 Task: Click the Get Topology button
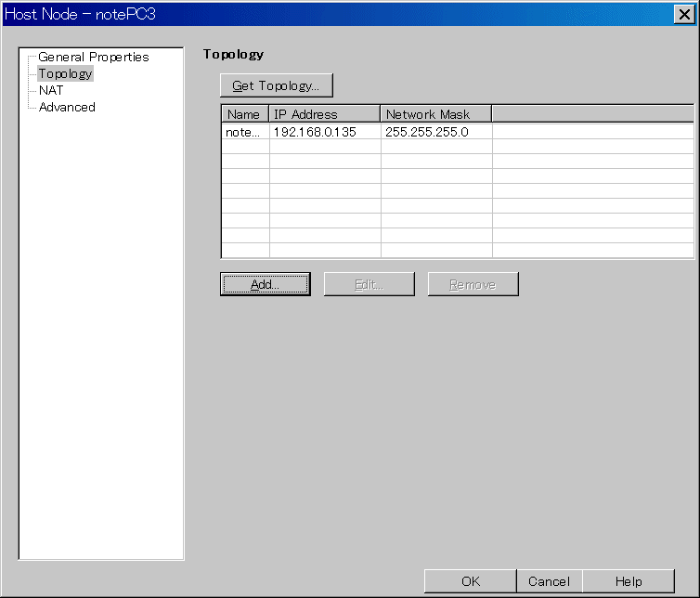(276, 86)
